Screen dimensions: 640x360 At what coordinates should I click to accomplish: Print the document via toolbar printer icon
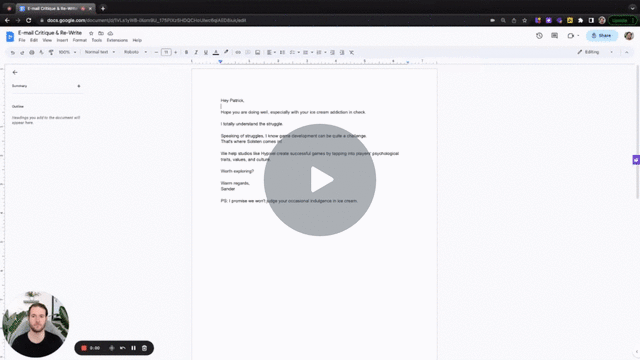(32, 52)
